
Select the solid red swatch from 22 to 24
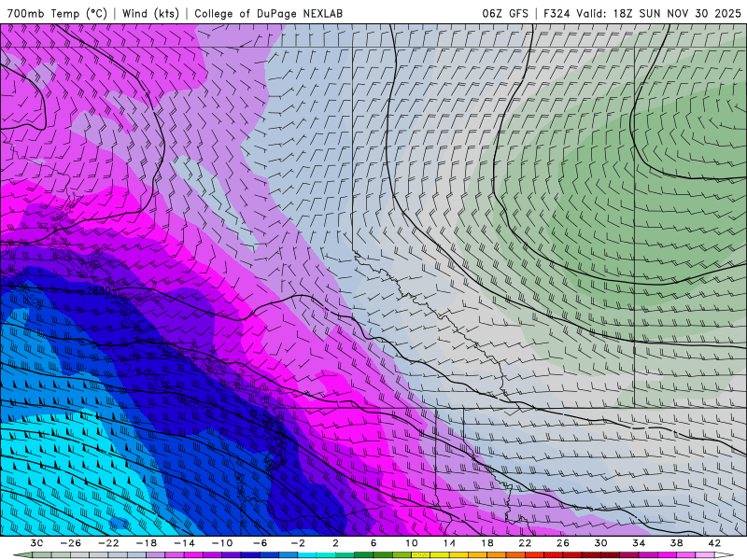534,555
